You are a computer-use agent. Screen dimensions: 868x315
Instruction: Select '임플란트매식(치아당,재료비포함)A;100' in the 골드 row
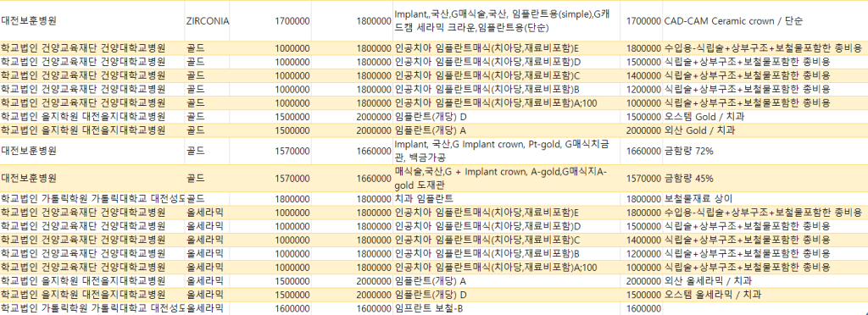[507, 102]
